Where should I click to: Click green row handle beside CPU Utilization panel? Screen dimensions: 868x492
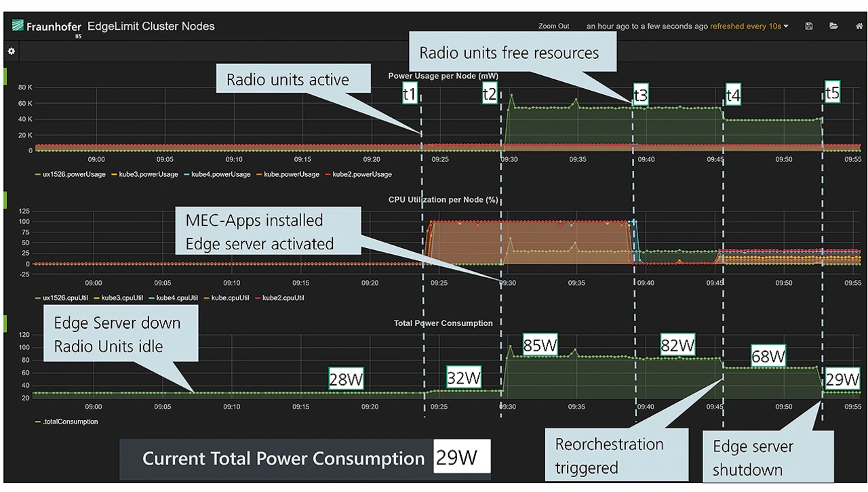pos(5,199)
